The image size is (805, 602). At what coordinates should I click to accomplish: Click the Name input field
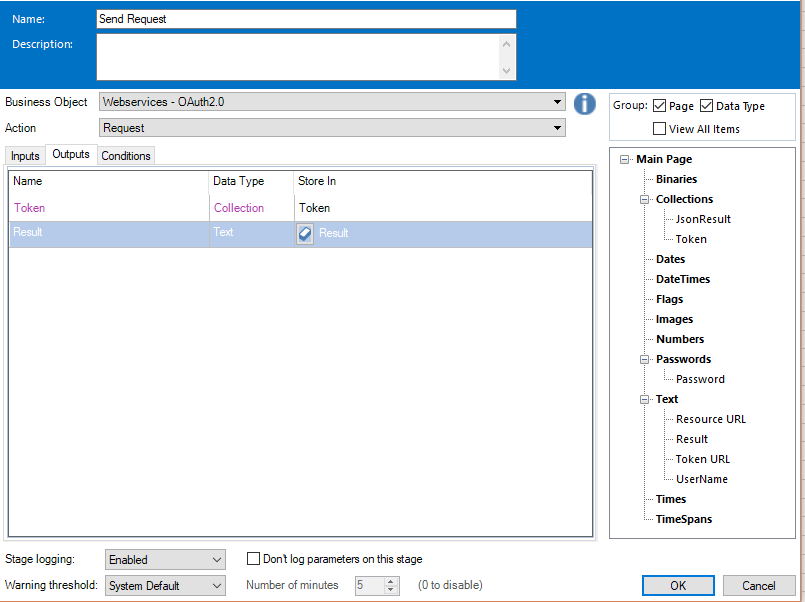point(306,19)
